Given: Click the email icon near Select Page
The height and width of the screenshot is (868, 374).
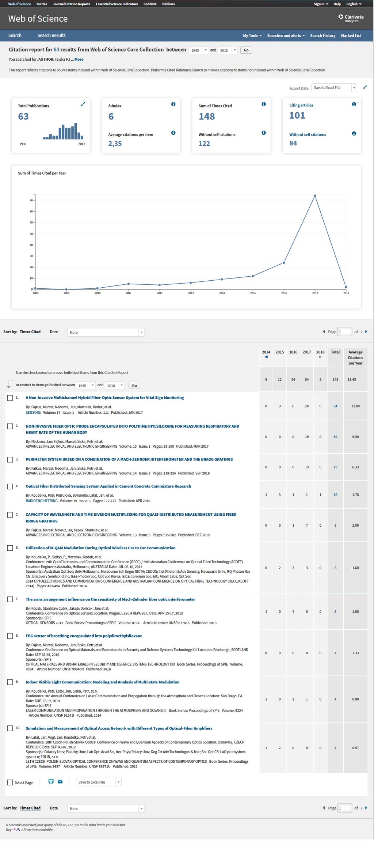Looking at the screenshot, I should click(60, 782).
